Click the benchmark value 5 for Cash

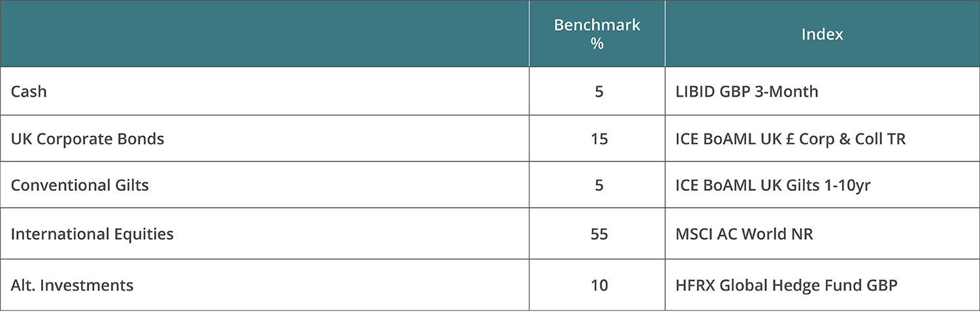tap(598, 91)
